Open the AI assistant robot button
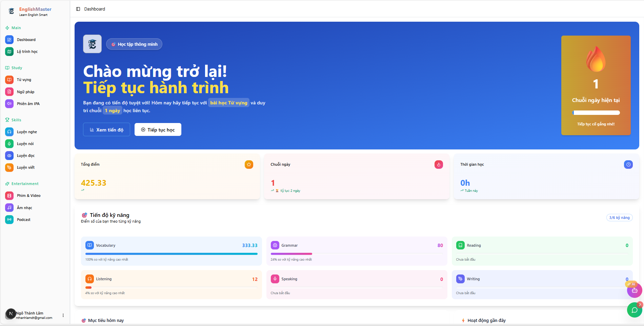The width and height of the screenshot is (644, 326). click(635, 290)
